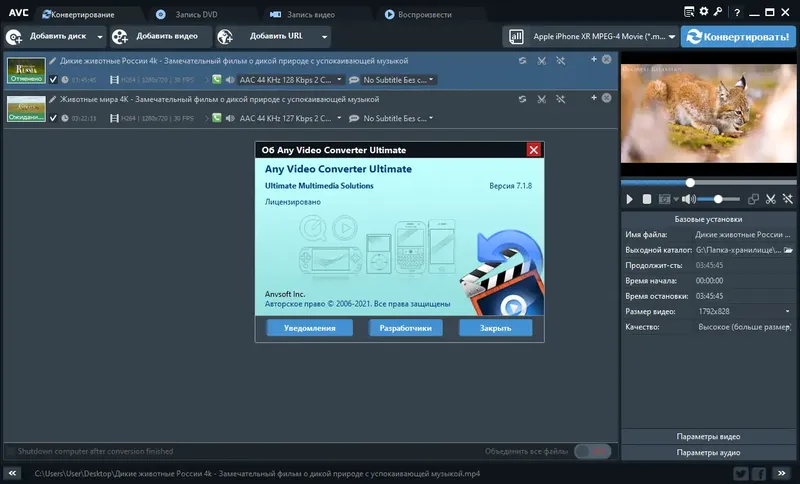Click the key registration icon in title bar
The image size is (800, 484).
point(718,11)
